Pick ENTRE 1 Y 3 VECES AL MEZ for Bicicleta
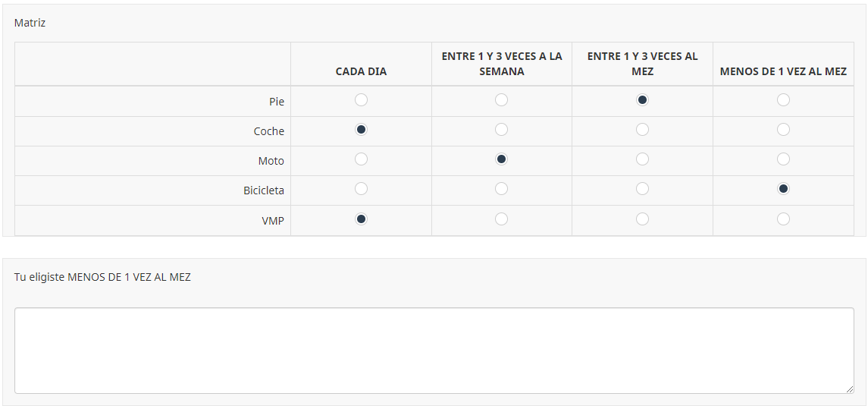Viewport: 868px width, 406px height. click(x=642, y=189)
